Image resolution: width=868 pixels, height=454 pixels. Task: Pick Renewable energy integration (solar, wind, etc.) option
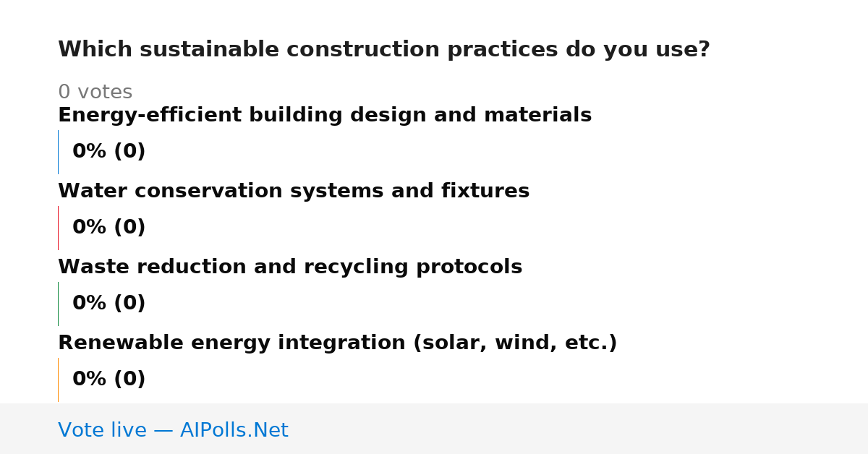pos(338,343)
